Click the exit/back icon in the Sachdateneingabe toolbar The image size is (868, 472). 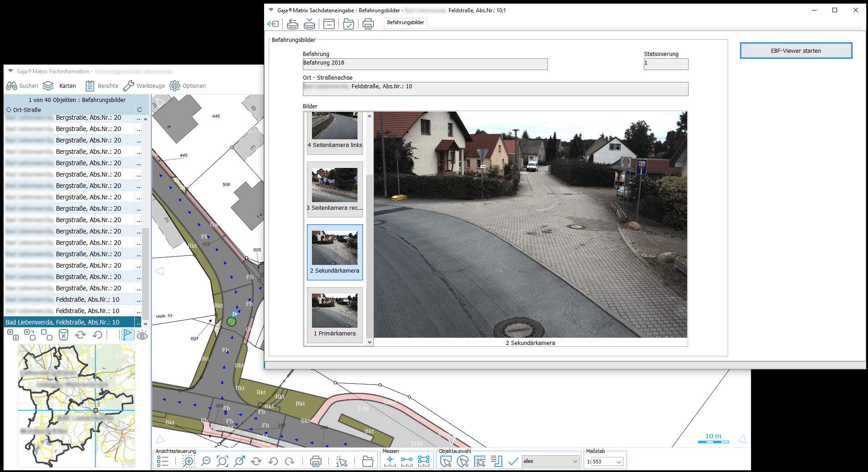pos(273,24)
